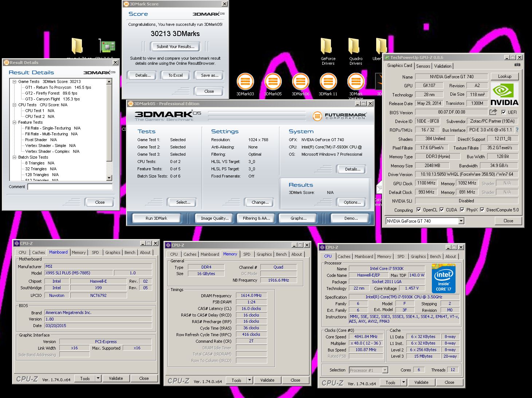The width and height of the screenshot is (532, 398).
Task: Click the Lookup button in GPU-Z
Action: click(505, 76)
